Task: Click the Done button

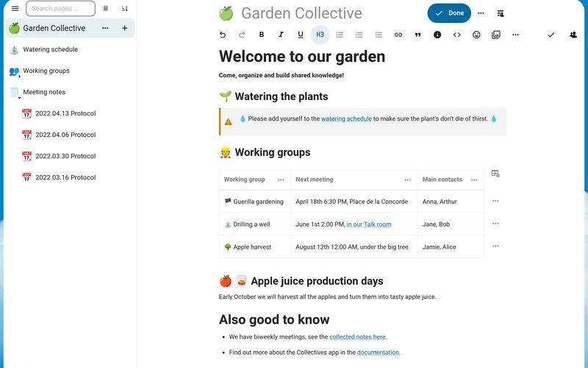Action: coord(449,13)
